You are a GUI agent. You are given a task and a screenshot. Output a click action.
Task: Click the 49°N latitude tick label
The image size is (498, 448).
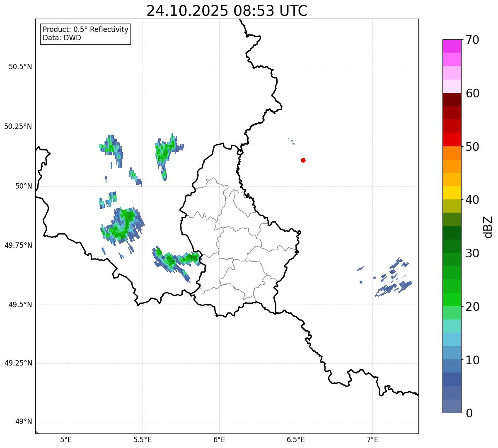pos(23,422)
